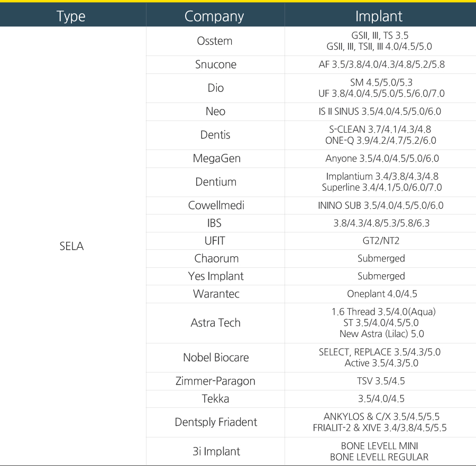Click the Dentis company cell

point(215,135)
